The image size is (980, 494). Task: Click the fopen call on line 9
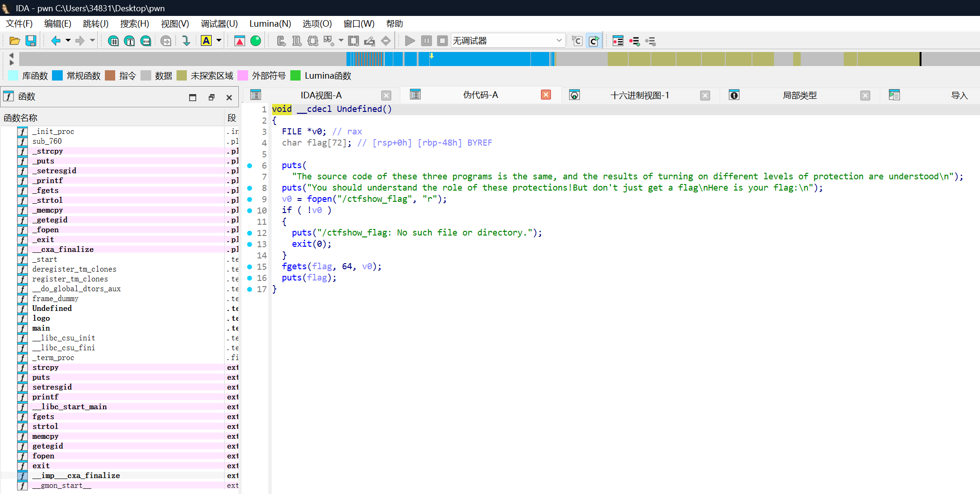319,199
